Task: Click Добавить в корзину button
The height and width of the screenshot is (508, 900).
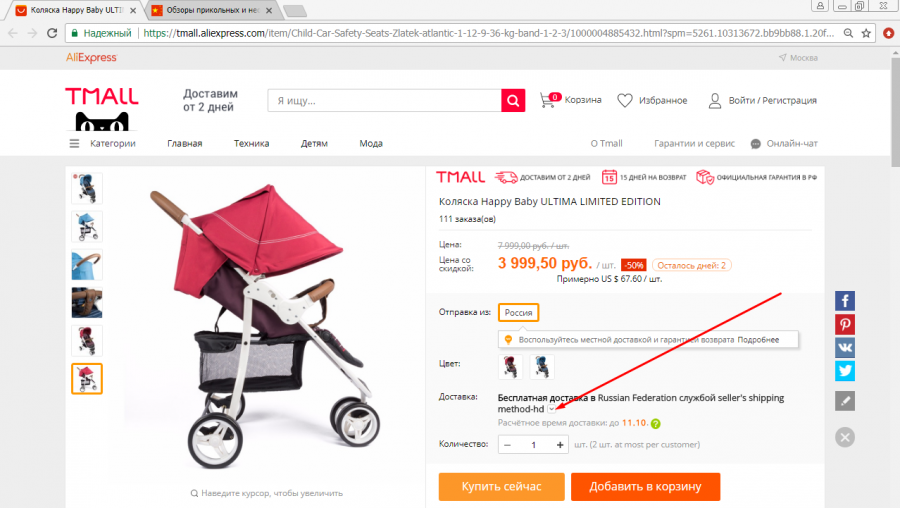Action: click(645, 487)
